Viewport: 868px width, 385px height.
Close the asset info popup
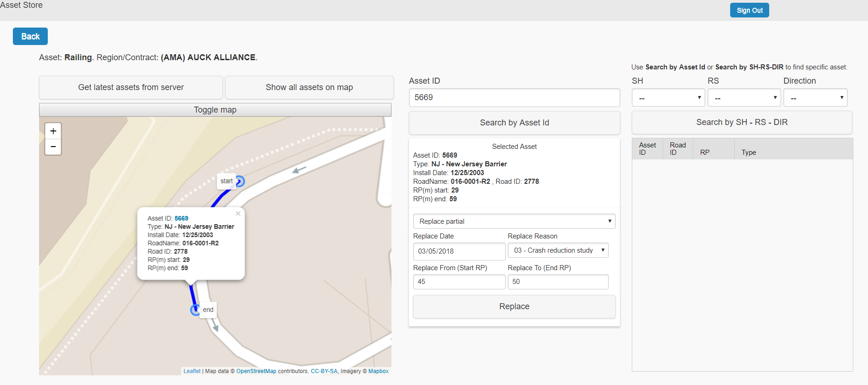238,214
